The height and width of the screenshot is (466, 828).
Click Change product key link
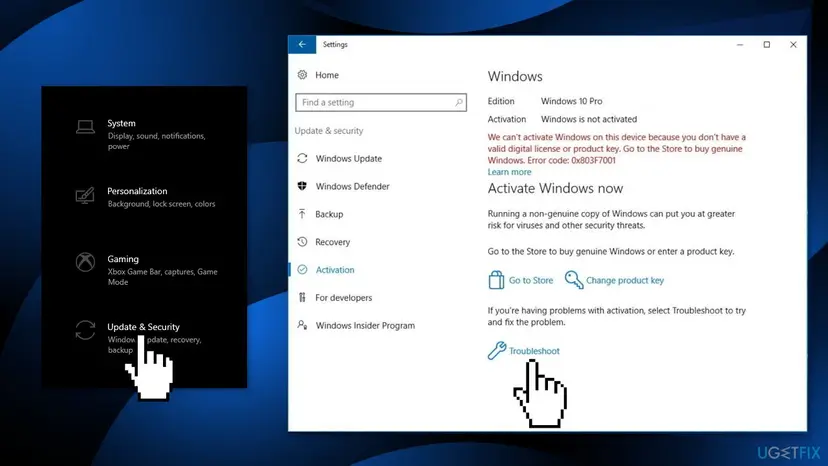coord(625,280)
